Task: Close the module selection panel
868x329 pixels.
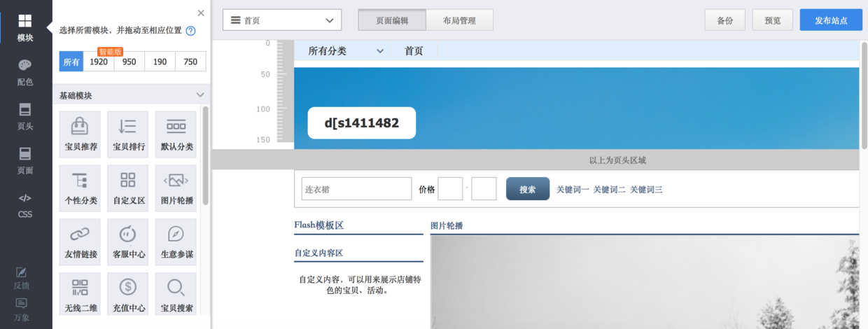Action: 201,13
